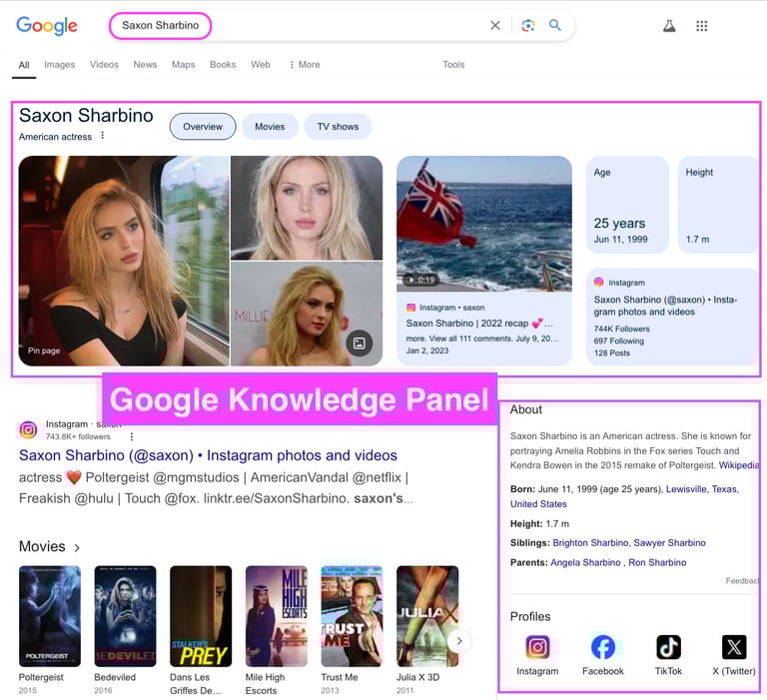
Task: Switch to the Books tab
Action: point(223,65)
